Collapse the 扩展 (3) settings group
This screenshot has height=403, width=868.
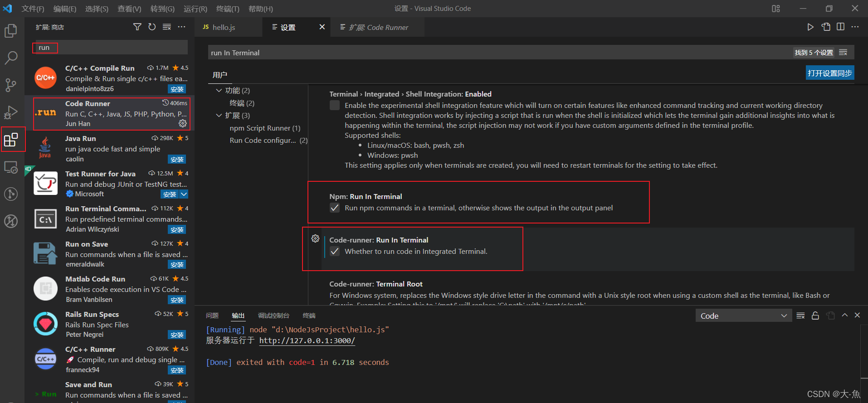(x=219, y=116)
